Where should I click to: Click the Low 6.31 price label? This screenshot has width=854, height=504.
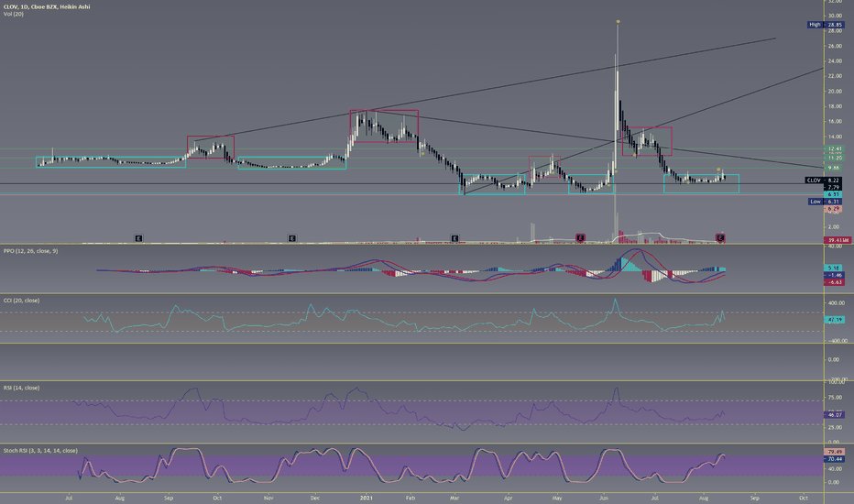(825, 202)
